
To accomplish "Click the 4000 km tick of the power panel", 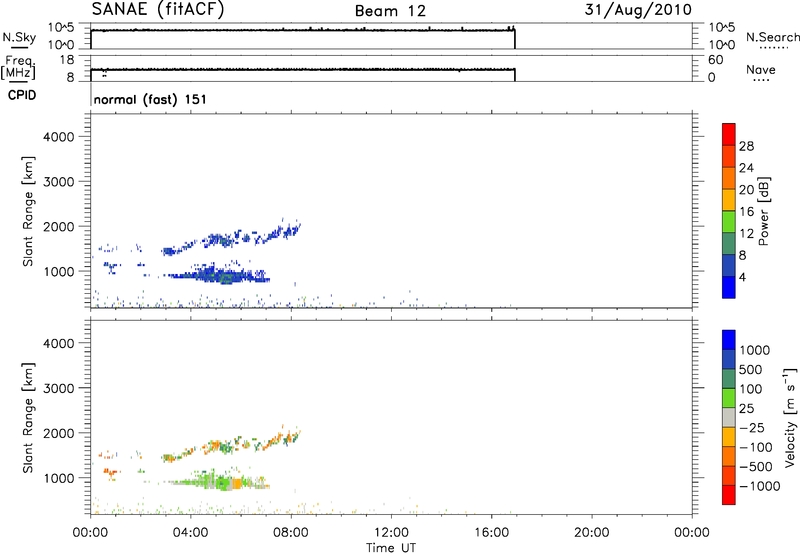I will (x=59, y=137).
